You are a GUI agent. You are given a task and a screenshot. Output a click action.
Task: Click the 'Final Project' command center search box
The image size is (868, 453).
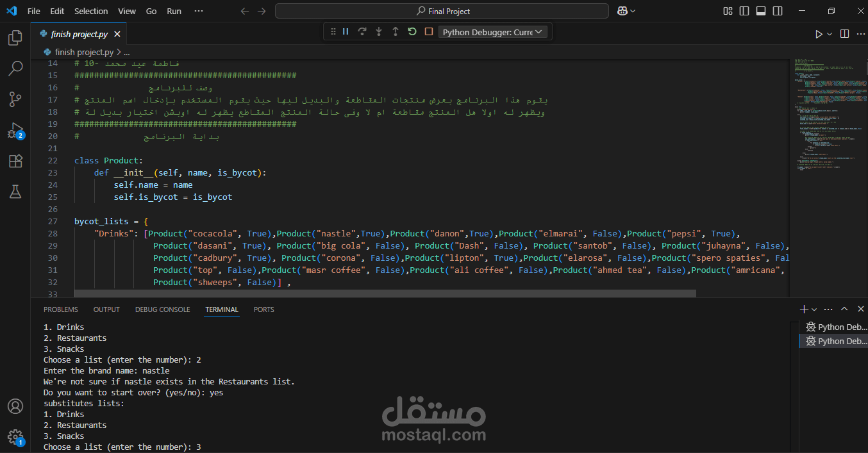442,11
